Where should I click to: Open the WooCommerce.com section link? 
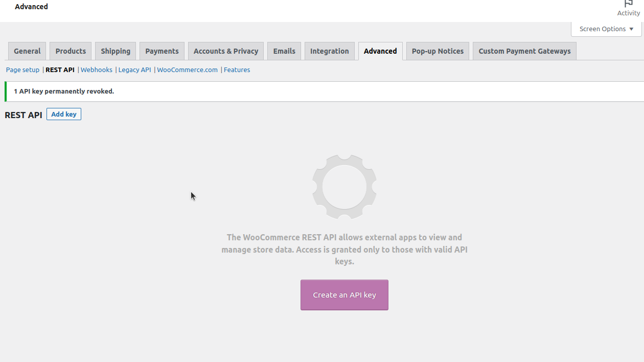pyautogui.click(x=187, y=70)
